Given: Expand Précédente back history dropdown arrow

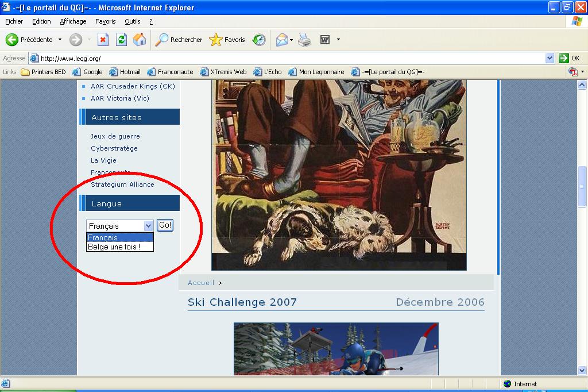Looking at the screenshot, I should (60, 40).
